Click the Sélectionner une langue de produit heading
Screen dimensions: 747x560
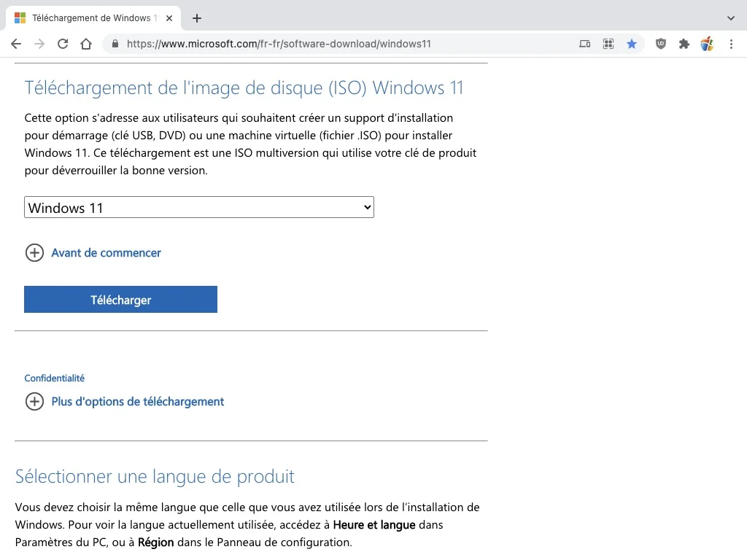[x=155, y=477]
